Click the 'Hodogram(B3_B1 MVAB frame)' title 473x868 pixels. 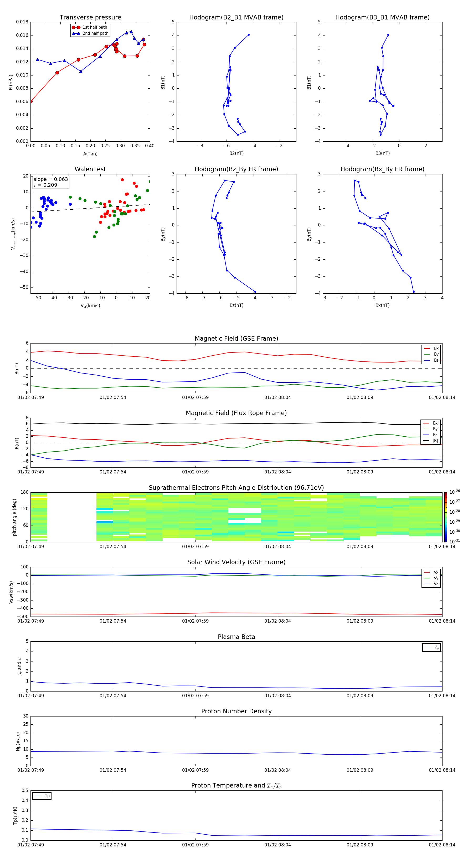click(382, 18)
